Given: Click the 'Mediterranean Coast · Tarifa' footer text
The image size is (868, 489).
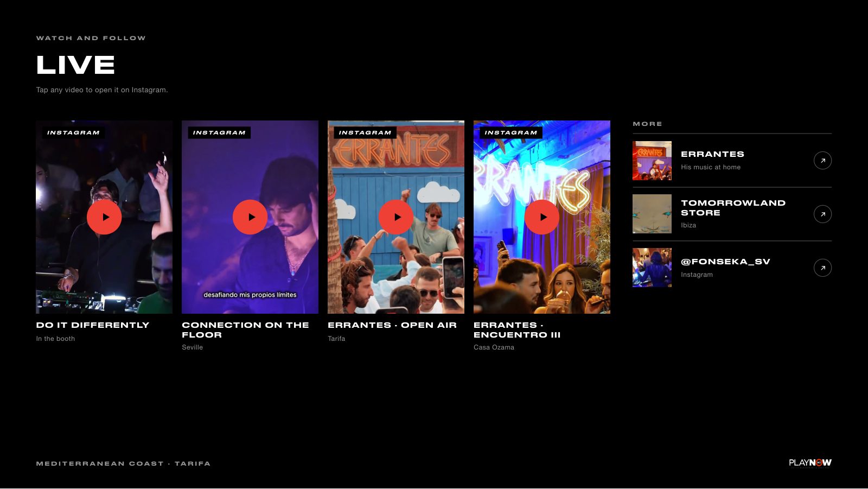Looking at the screenshot, I should pos(123,463).
